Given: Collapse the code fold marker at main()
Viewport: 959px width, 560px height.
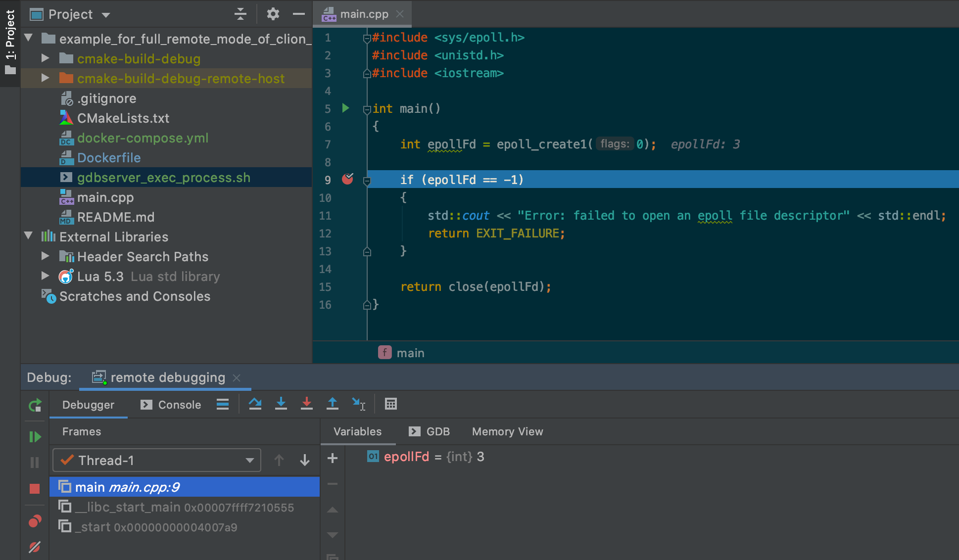Looking at the screenshot, I should tap(367, 109).
